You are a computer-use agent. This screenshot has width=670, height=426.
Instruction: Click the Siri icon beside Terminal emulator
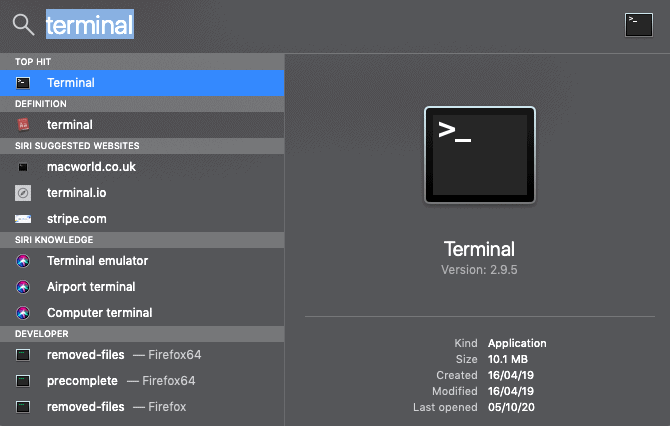coord(23,261)
